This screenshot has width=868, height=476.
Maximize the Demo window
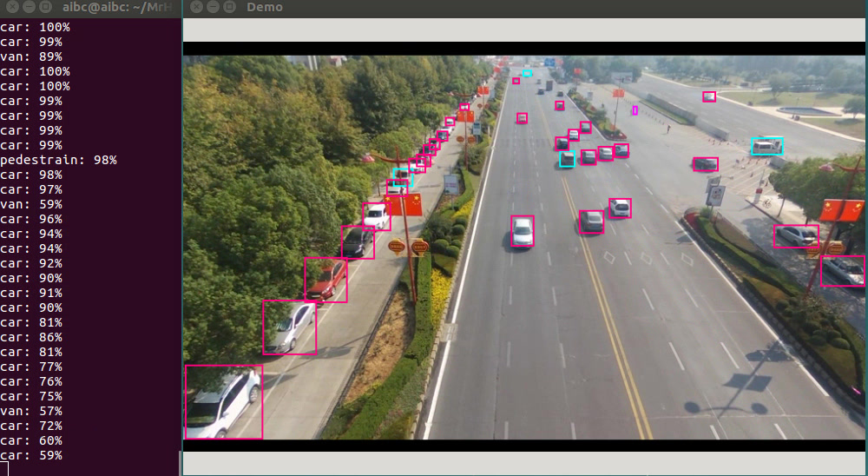pos(229,7)
